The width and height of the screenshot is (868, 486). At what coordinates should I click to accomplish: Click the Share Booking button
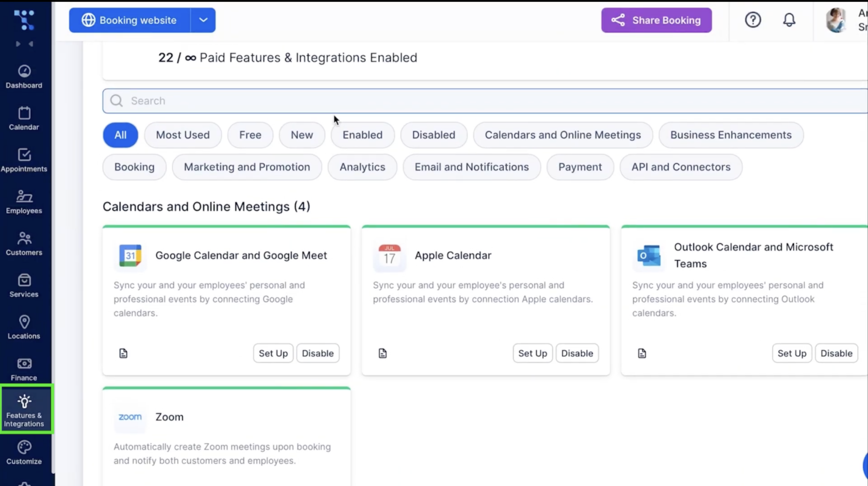click(656, 20)
